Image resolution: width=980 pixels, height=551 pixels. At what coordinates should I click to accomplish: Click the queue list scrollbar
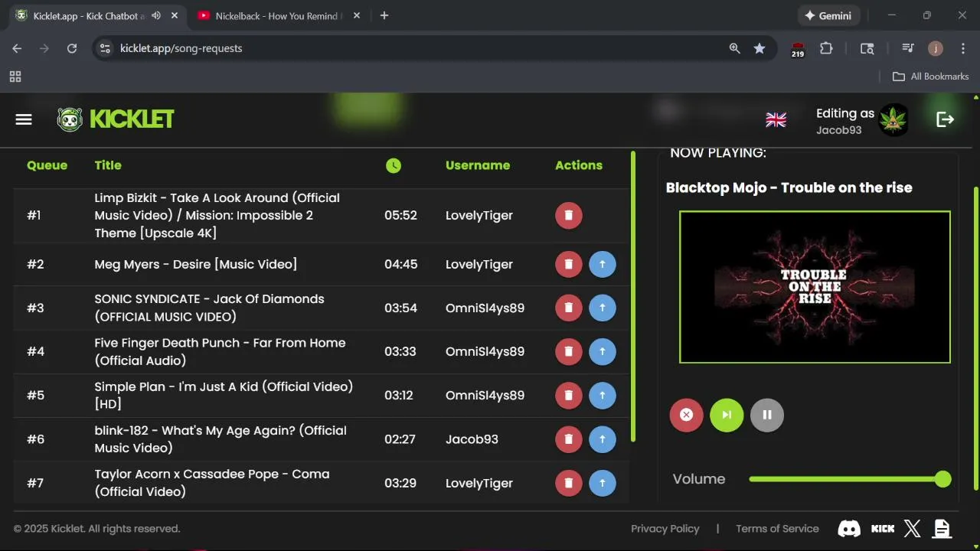click(x=633, y=296)
